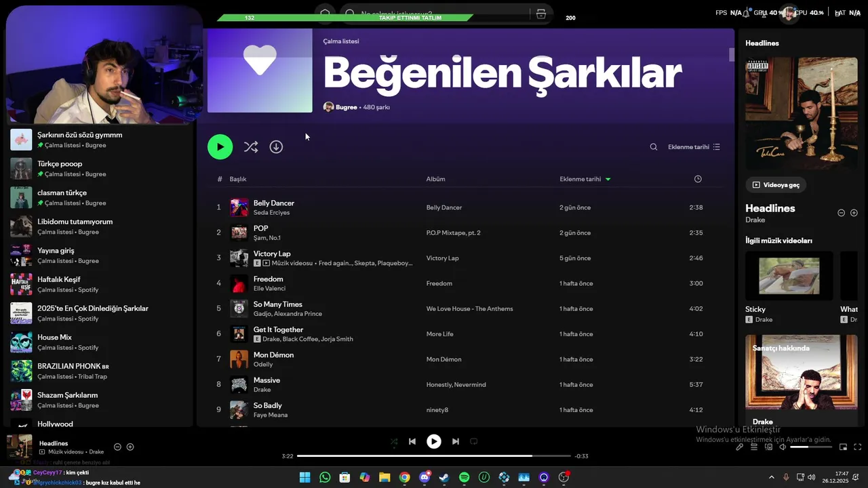Open the Sticky music video thumbnail

(789, 276)
